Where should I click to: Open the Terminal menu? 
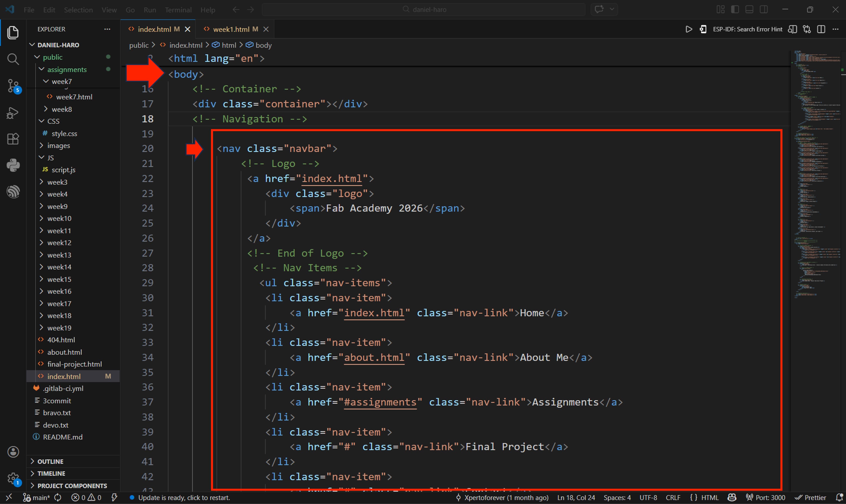pos(178,10)
